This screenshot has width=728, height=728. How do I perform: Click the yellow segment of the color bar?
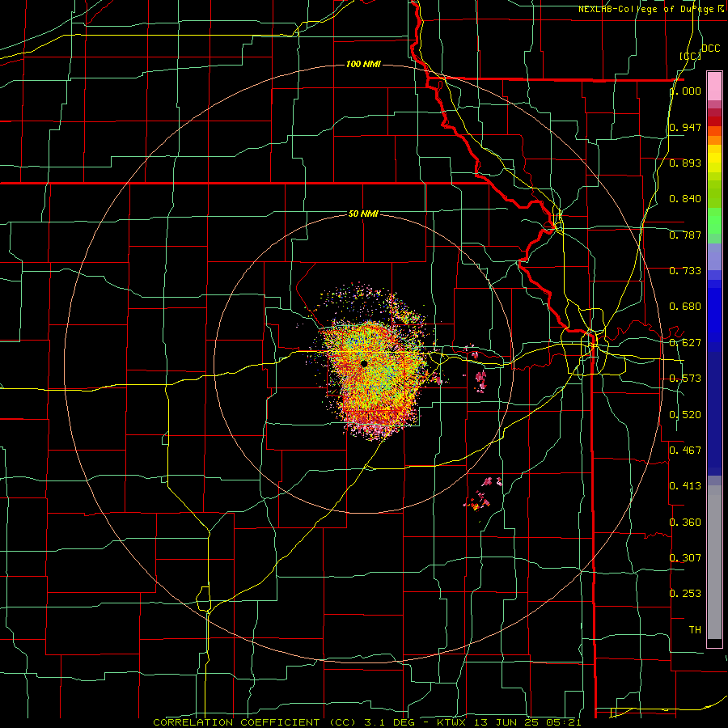pyautogui.click(x=714, y=159)
